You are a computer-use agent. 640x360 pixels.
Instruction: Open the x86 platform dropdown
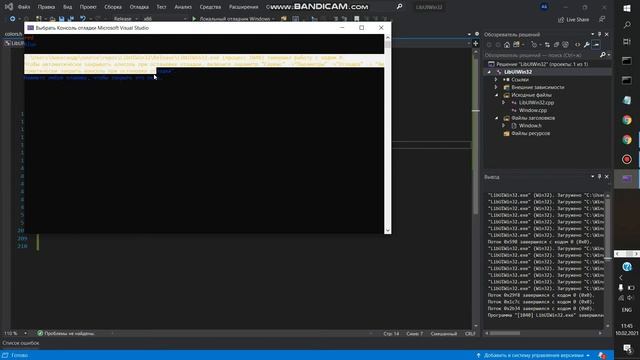pos(165,19)
